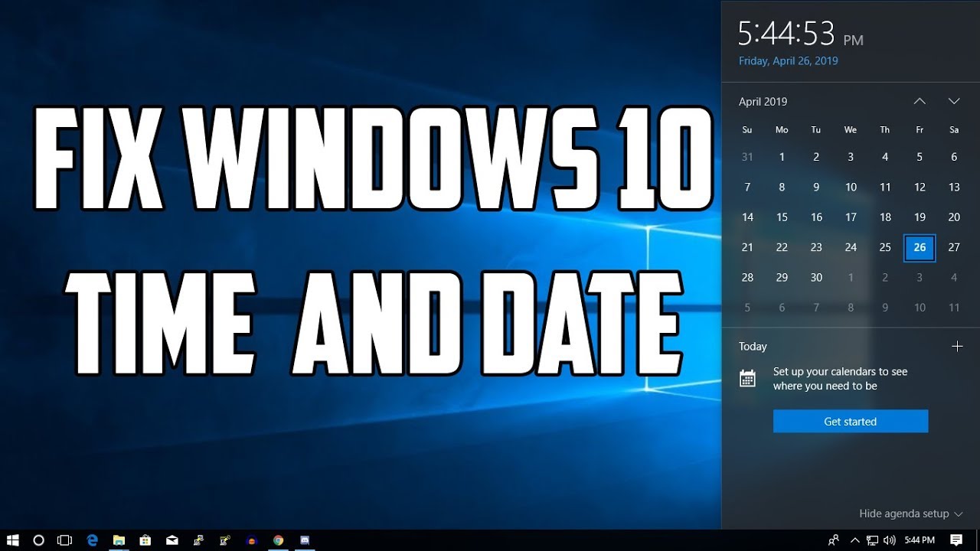Click the April 2019 month header
980x551 pixels.
point(763,102)
